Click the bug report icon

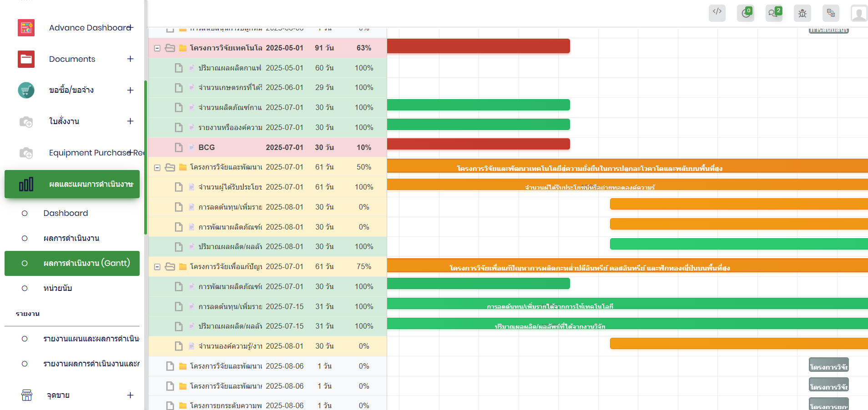point(802,13)
